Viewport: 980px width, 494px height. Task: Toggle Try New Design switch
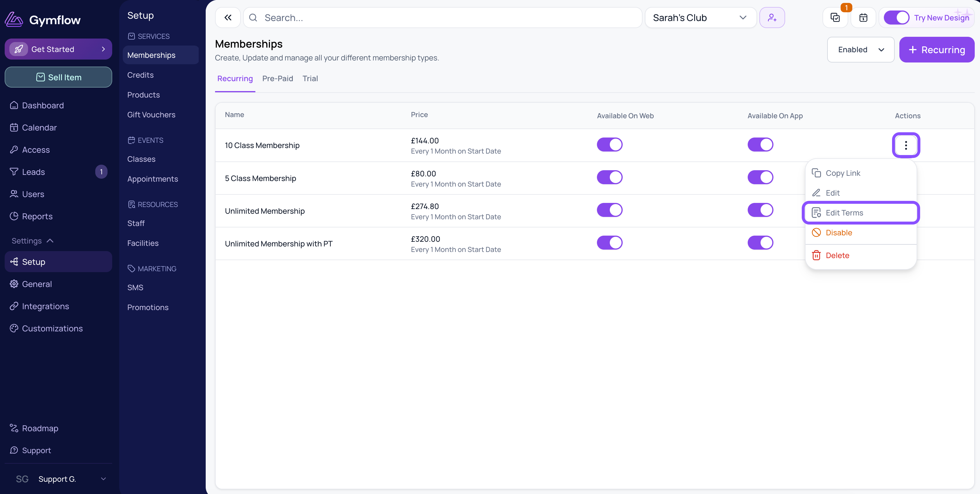pos(896,18)
